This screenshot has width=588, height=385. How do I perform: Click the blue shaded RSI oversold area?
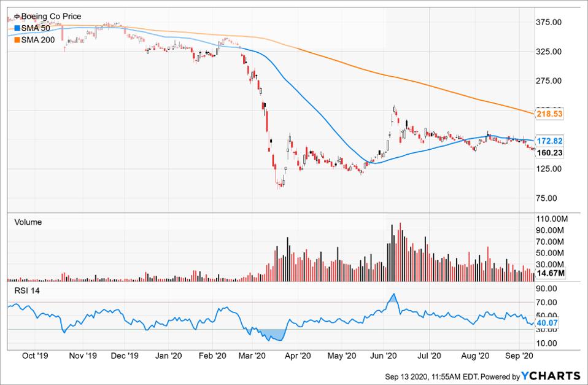[274, 335]
